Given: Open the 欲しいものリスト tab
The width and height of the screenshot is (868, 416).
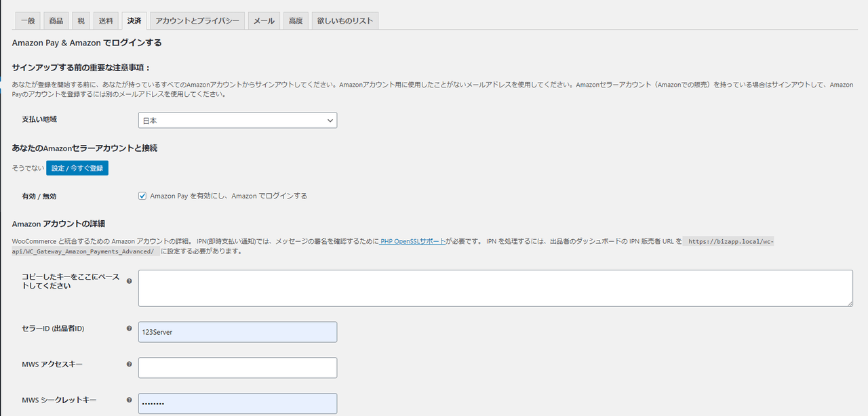Looking at the screenshot, I should (x=345, y=21).
